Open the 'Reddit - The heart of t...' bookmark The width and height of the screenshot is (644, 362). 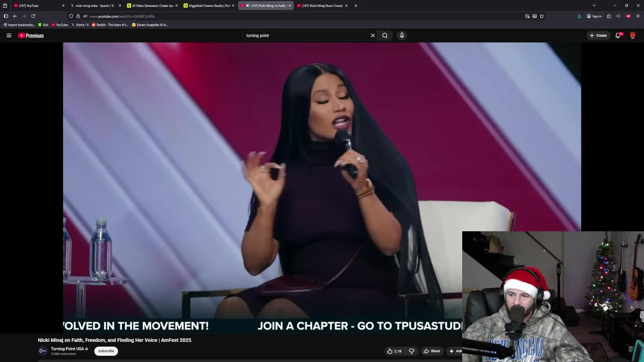[110, 25]
